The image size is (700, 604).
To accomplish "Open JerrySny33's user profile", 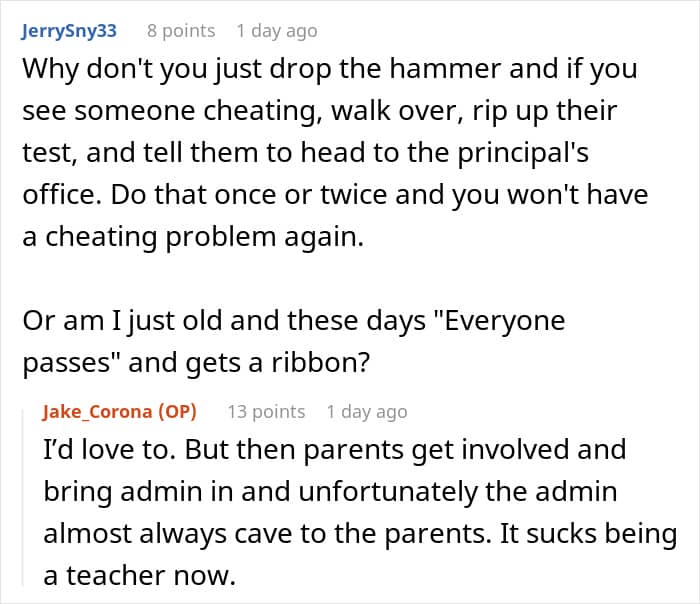I will pos(69,31).
